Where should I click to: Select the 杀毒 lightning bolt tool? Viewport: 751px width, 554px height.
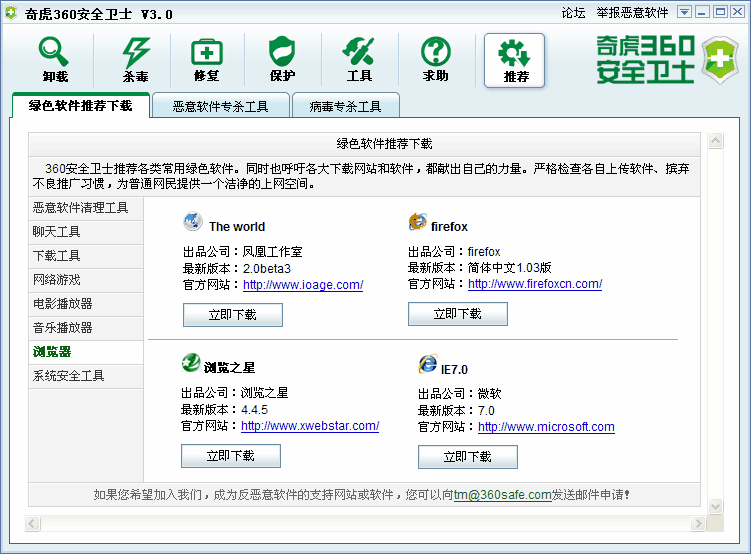pos(136,59)
